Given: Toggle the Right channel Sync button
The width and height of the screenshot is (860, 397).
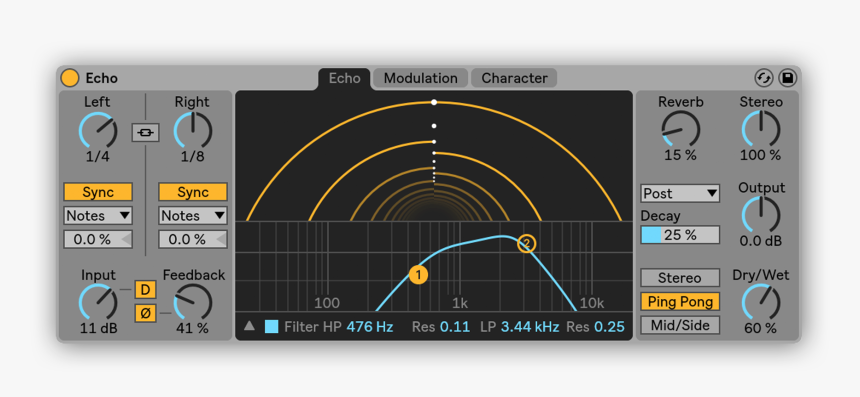Looking at the screenshot, I should pyautogui.click(x=193, y=192).
